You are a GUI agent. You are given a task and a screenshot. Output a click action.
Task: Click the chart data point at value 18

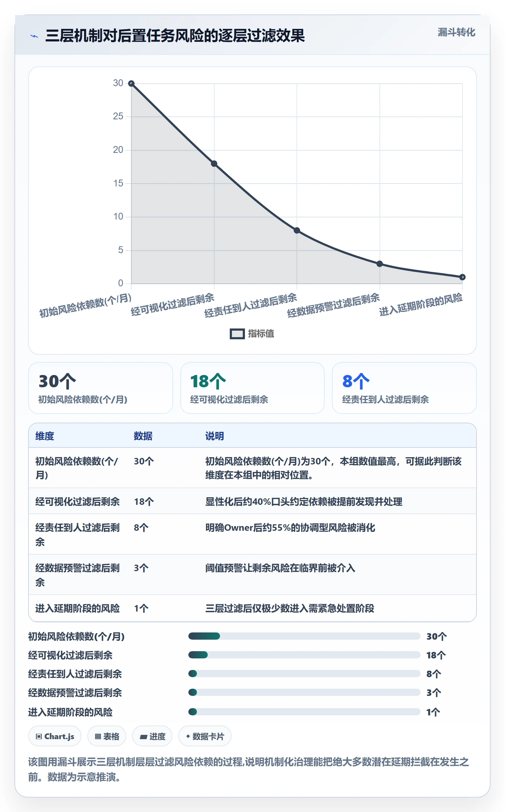[214, 164]
